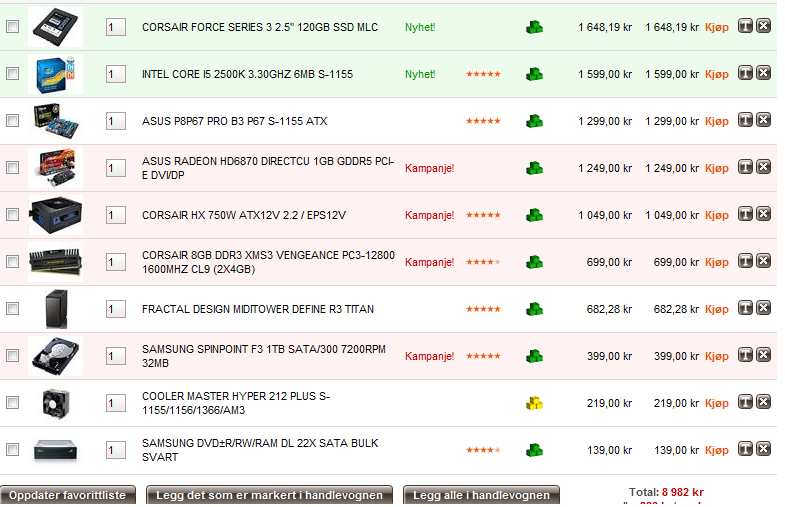Remove Corsair 8GB DDR3 Vengeance with X icon

tap(763, 261)
